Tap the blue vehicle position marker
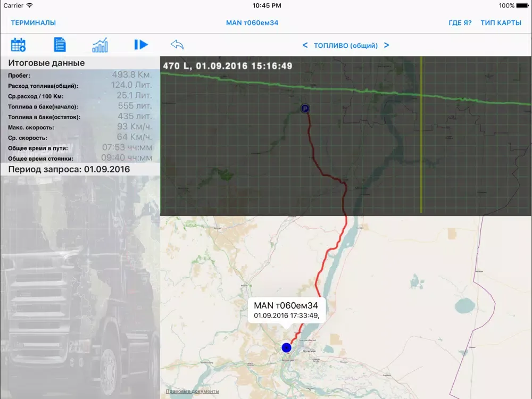The image size is (532, 399). pyautogui.click(x=286, y=348)
